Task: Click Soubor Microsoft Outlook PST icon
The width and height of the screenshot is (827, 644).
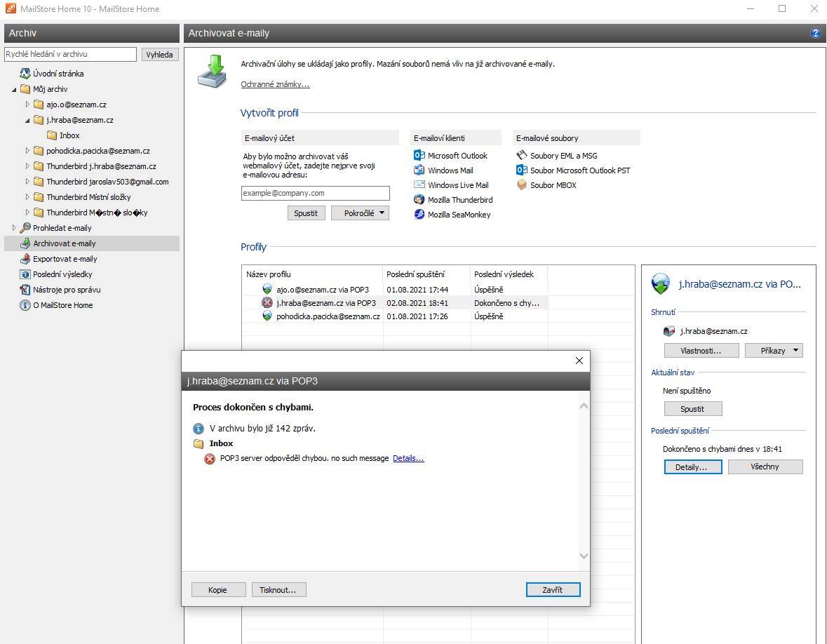Action: (x=522, y=170)
